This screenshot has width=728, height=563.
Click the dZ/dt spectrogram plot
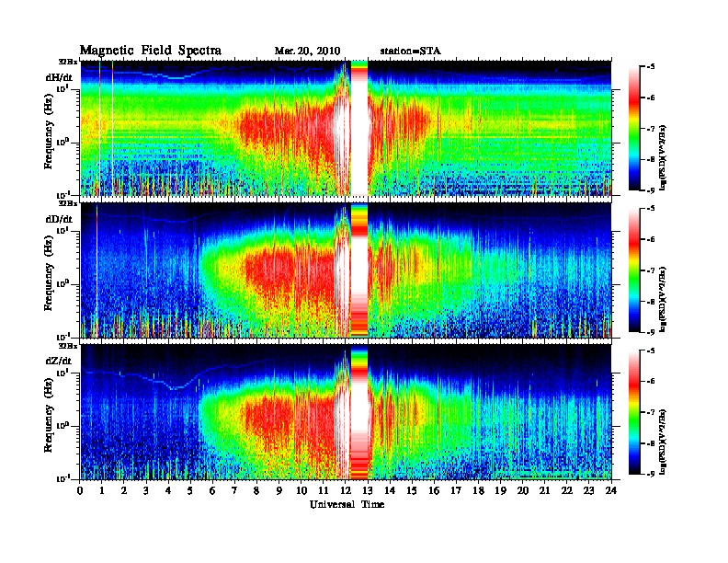[346, 412]
